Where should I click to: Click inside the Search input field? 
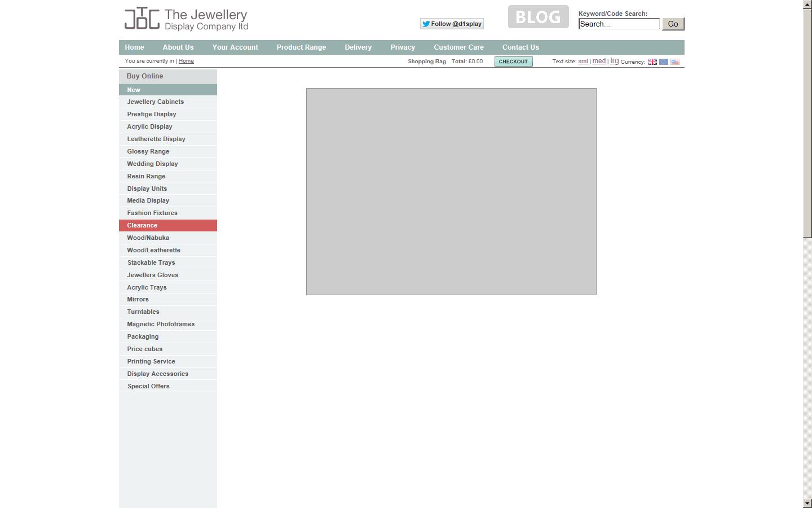click(619, 24)
